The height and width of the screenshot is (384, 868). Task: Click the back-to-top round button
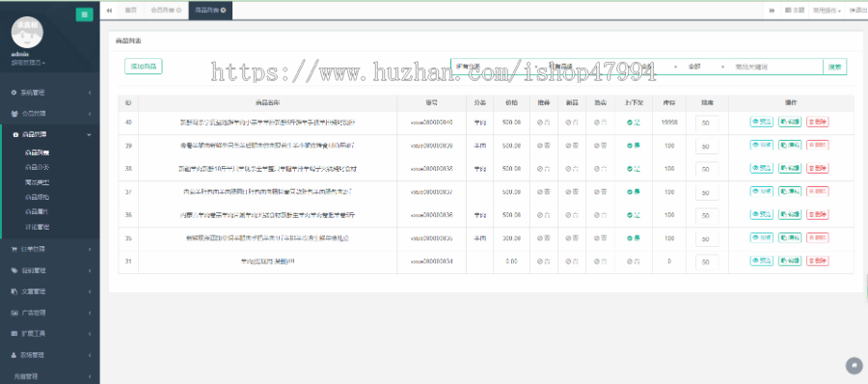pyautogui.click(x=854, y=365)
